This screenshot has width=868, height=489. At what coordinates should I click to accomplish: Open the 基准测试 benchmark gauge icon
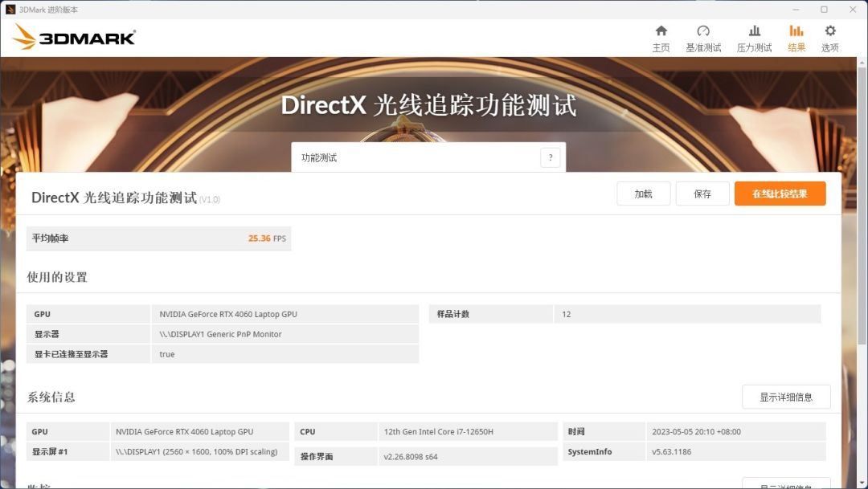[703, 31]
